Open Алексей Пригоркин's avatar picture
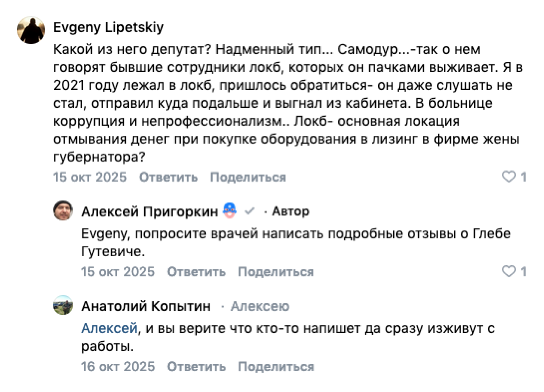 tap(63, 211)
